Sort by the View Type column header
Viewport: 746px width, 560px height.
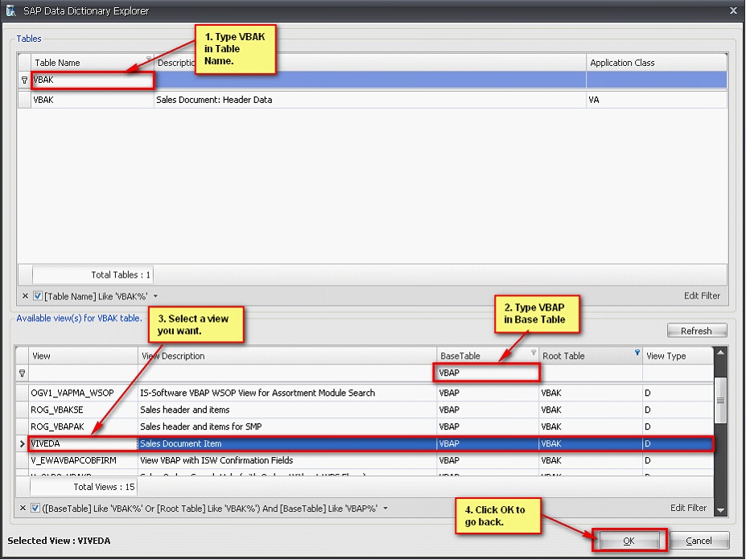[678, 356]
